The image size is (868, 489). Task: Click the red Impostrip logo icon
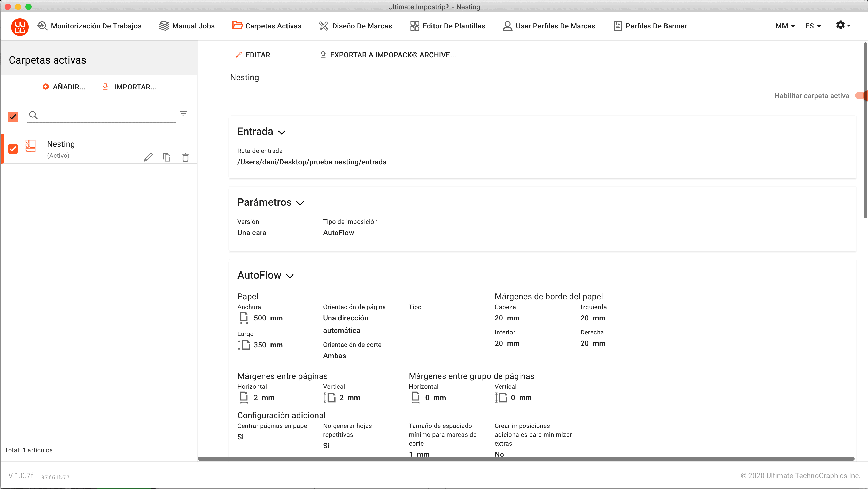coord(20,26)
